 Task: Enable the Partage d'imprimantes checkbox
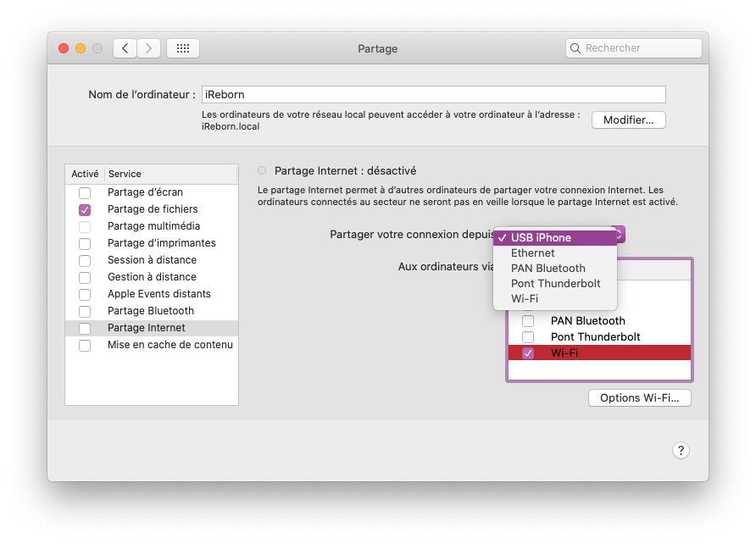click(84, 243)
